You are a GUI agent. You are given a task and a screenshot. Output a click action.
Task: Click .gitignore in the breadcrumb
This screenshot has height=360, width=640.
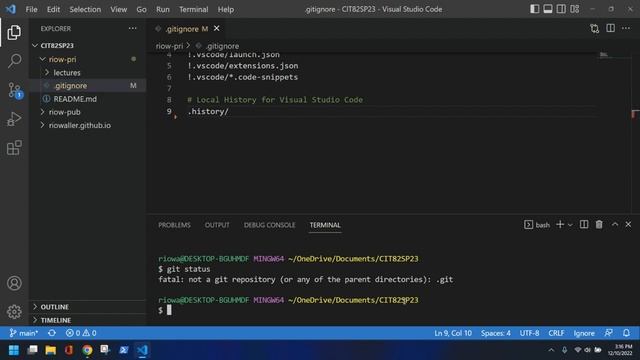pos(223,46)
